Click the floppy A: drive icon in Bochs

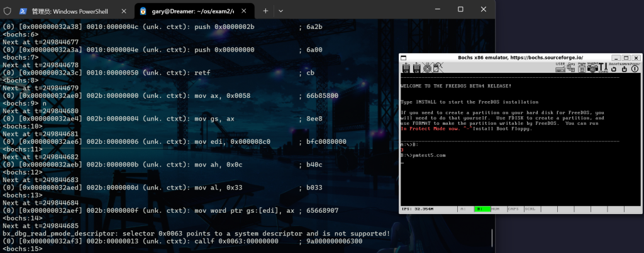406,68
